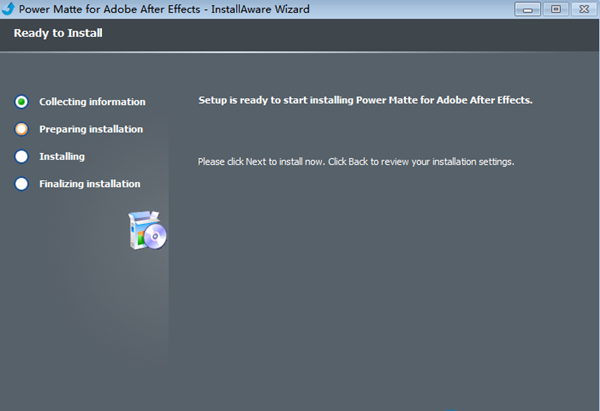Select the Collecting information step indicator
The width and height of the screenshot is (600, 411).
click(21, 102)
